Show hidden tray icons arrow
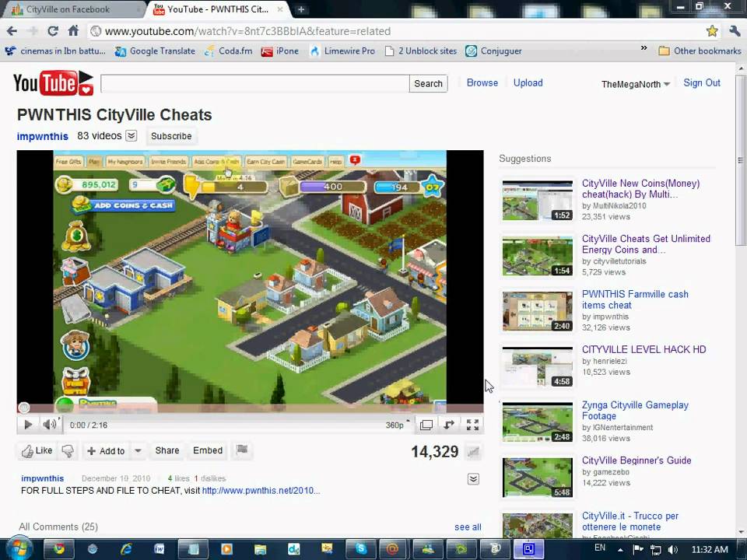 pyautogui.click(x=621, y=550)
